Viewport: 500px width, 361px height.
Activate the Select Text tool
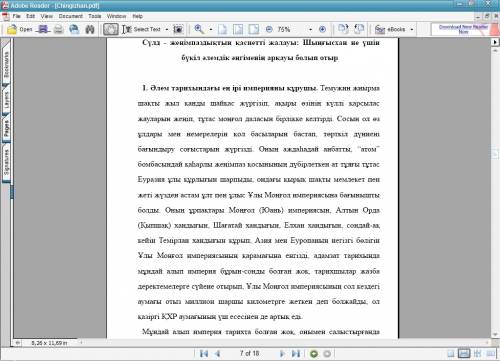coord(141,29)
